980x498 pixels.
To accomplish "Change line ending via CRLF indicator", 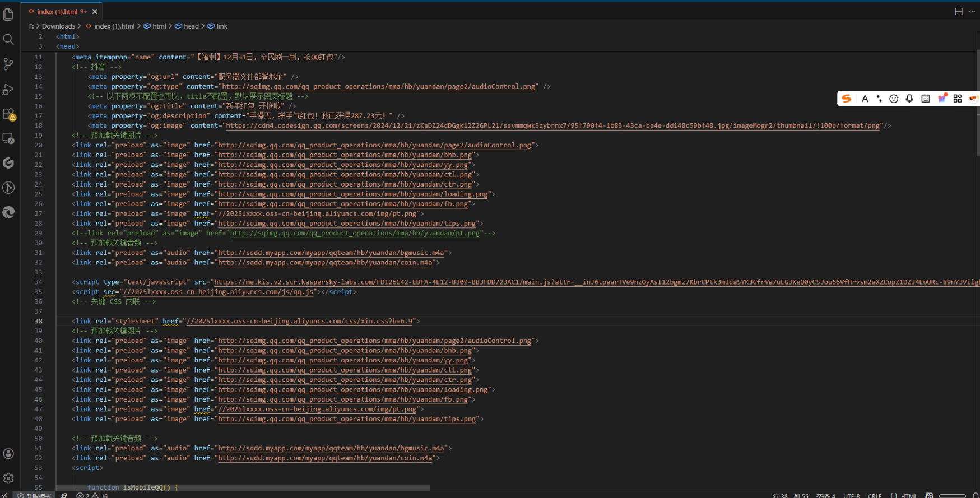I will coord(875,495).
